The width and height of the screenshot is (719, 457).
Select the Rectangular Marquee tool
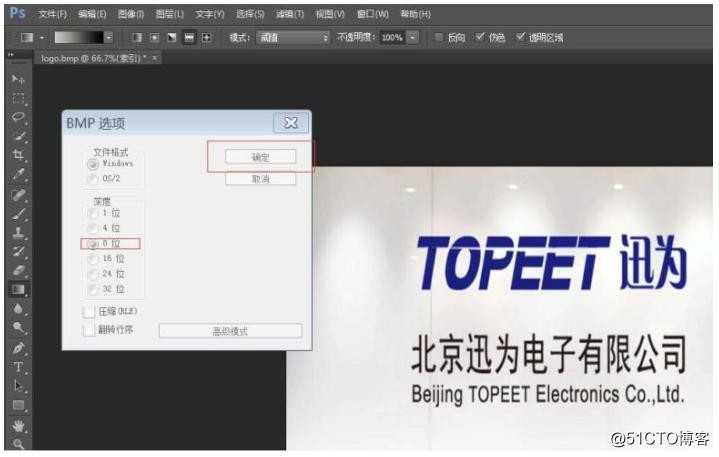18,99
